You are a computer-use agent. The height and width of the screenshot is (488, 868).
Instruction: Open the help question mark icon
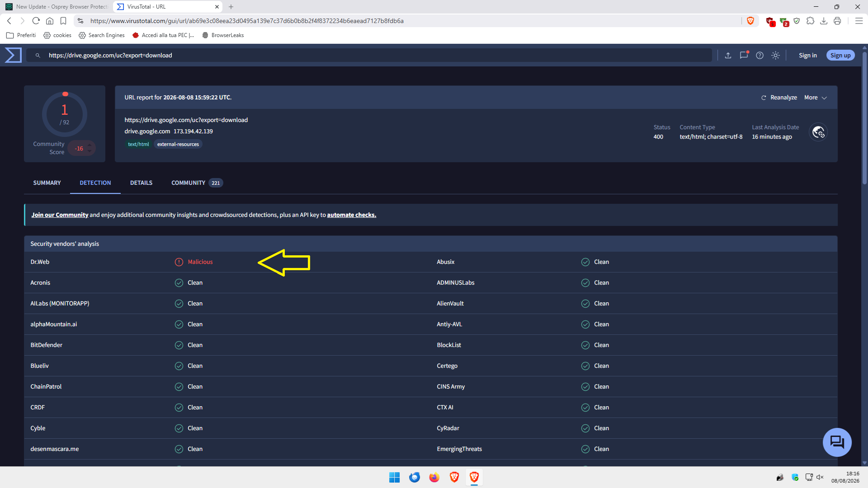click(759, 55)
